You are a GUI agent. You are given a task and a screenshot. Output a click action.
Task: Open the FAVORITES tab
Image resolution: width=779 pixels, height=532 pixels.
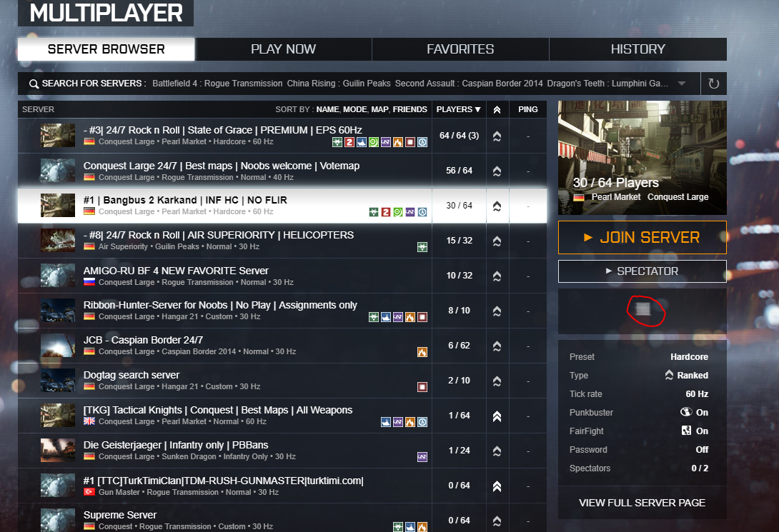460,49
